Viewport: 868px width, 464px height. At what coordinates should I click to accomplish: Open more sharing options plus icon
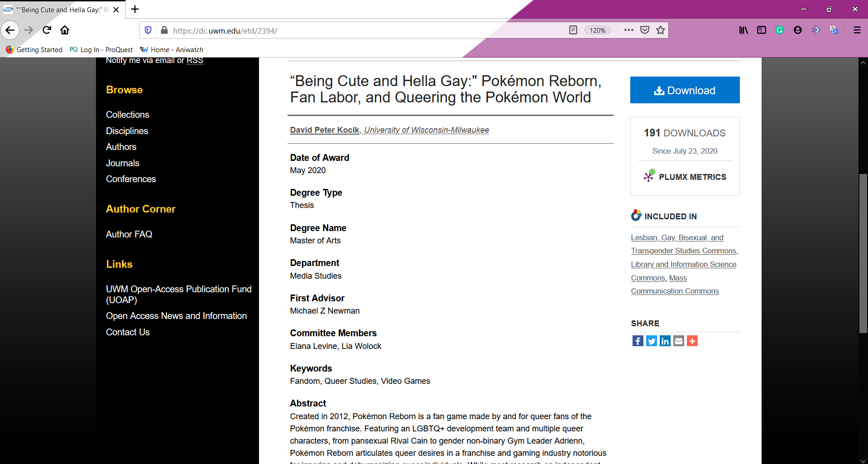click(x=692, y=341)
